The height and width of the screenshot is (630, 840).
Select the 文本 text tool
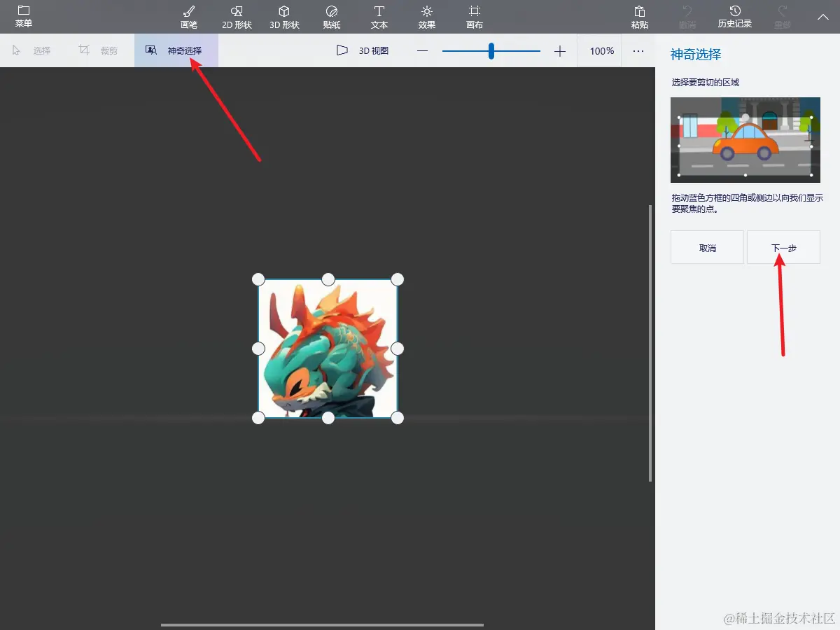pyautogui.click(x=379, y=17)
